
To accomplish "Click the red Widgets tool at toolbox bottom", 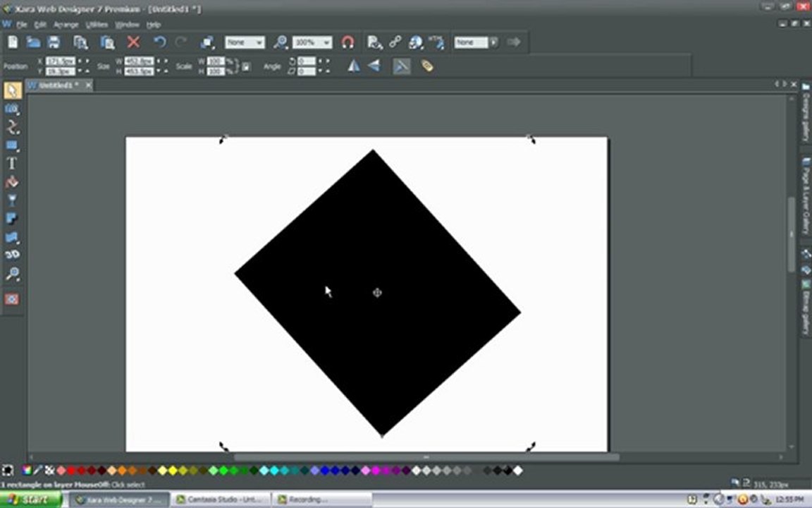I will 12,299.
